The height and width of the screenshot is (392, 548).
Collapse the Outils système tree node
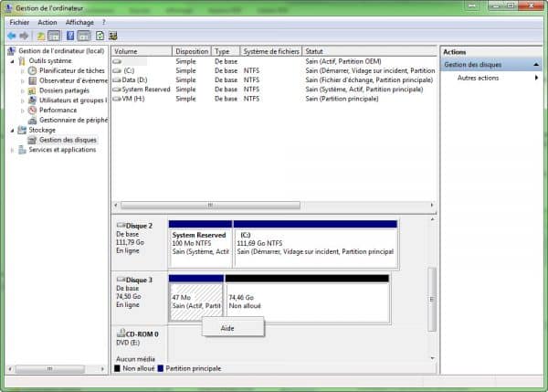click(x=12, y=60)
